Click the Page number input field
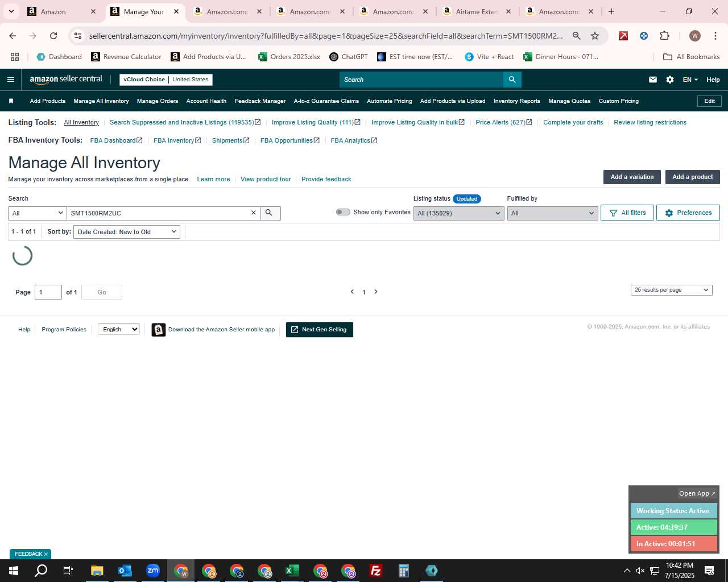Image resolution: width=728 pixels, height=582 pixels. 48,292
